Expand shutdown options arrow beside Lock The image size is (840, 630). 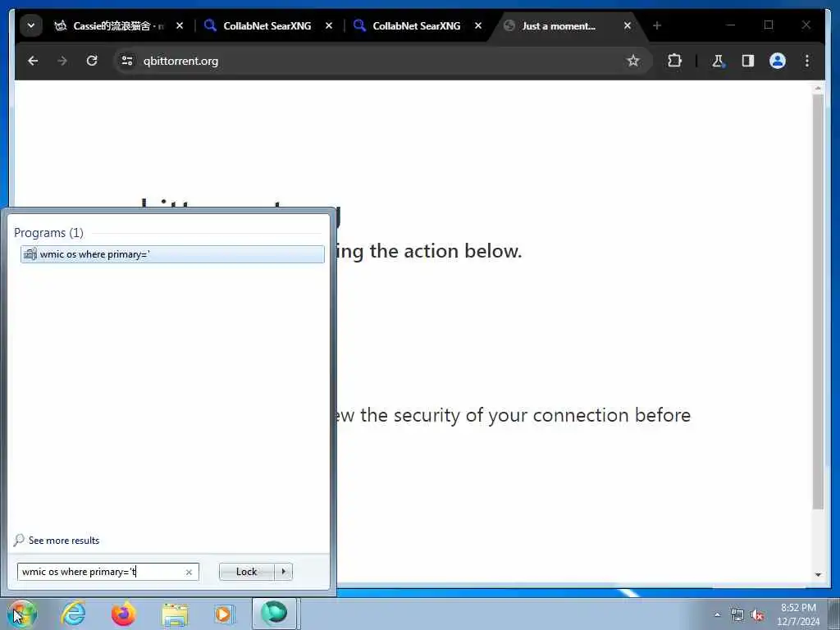(283, 572)
